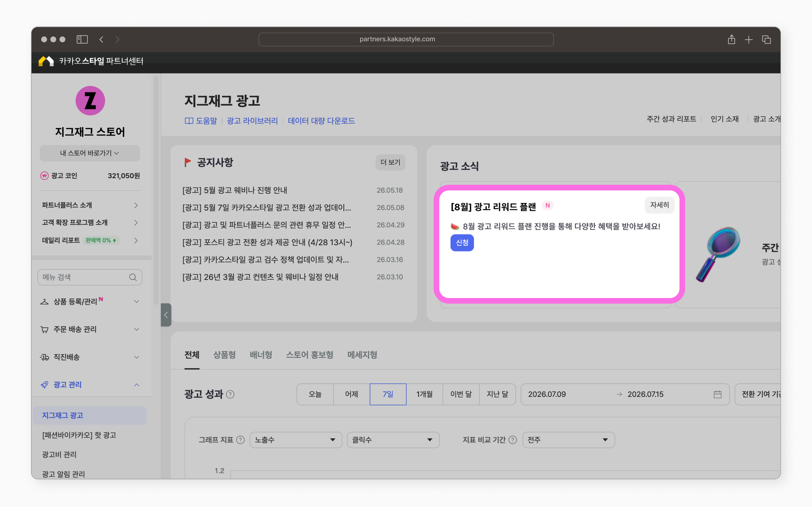The height and width of the screenshot is (507, 812).
Task: Open the 전주 comparison period dropdown
Action: click(568, 440)
